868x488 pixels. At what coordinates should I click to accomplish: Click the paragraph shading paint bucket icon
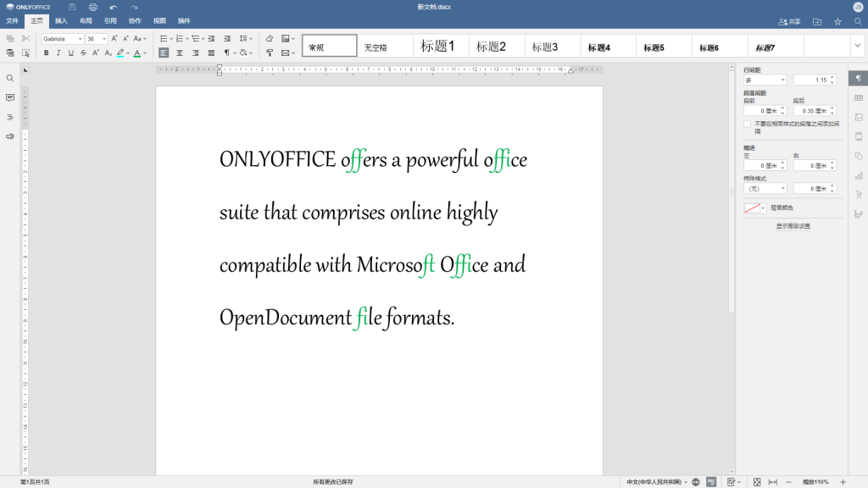click(x=243, y=53)
